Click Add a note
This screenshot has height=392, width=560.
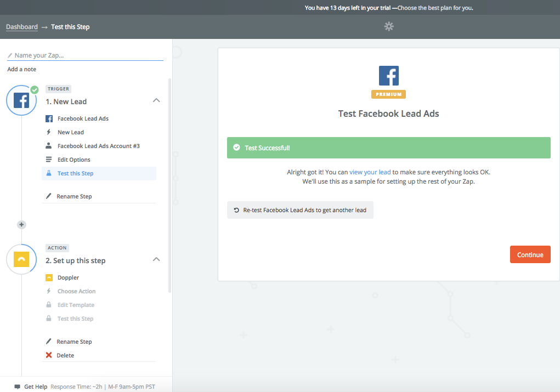tap(22, 69)
